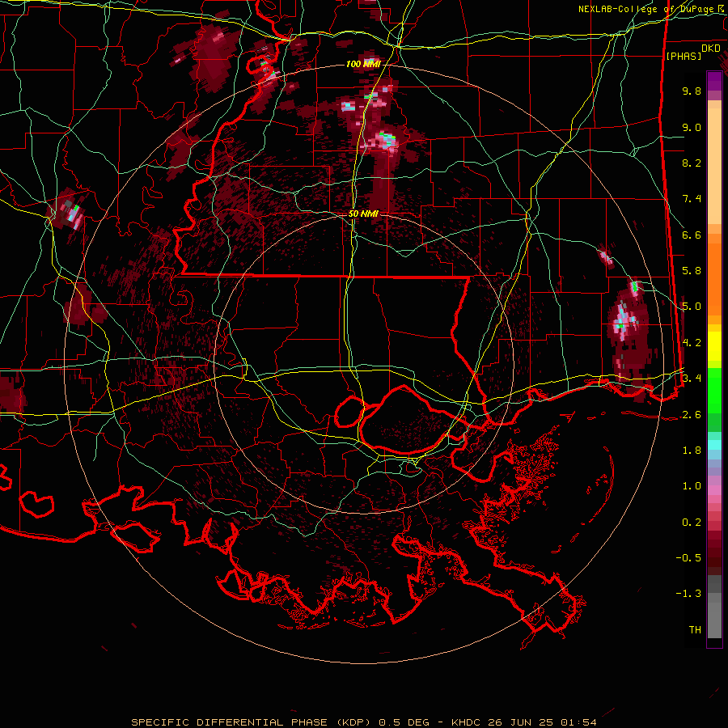Click the DKD legend unit label
Screen dimensions: 728x728
(x=711, y=49)
